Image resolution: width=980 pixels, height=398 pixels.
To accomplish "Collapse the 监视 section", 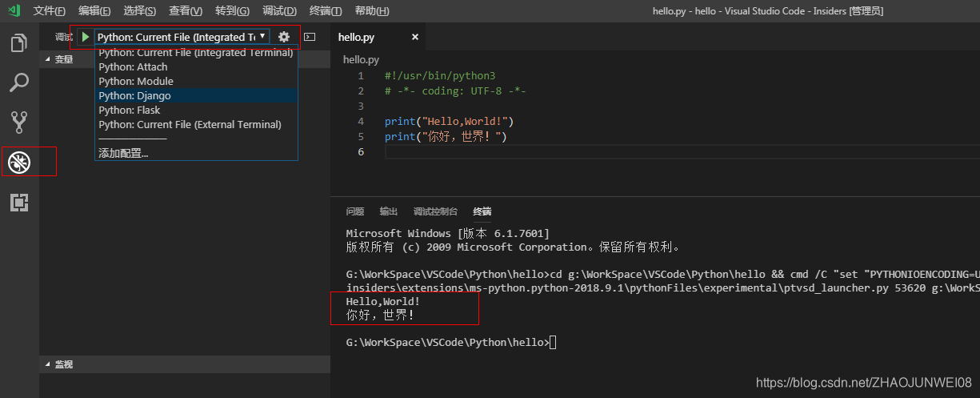I will (x=185, y=364).
